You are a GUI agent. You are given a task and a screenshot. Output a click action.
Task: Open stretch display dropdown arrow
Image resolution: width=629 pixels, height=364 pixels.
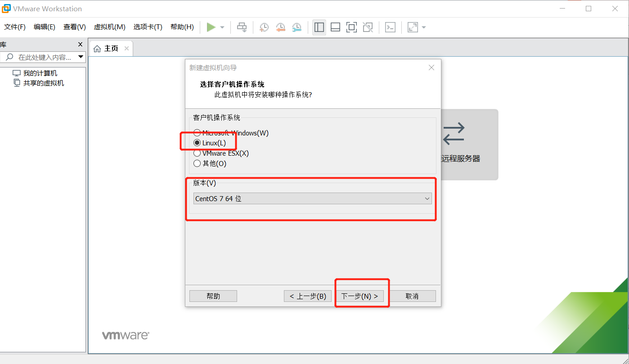[x=424, y=27]
